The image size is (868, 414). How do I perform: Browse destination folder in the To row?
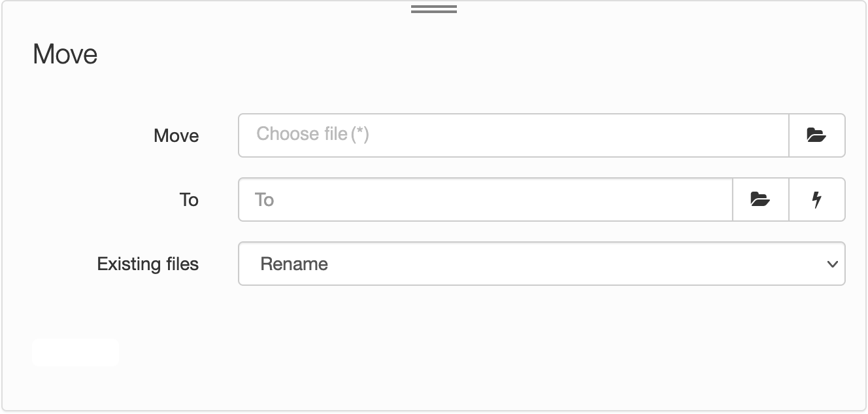coord(761,199)
